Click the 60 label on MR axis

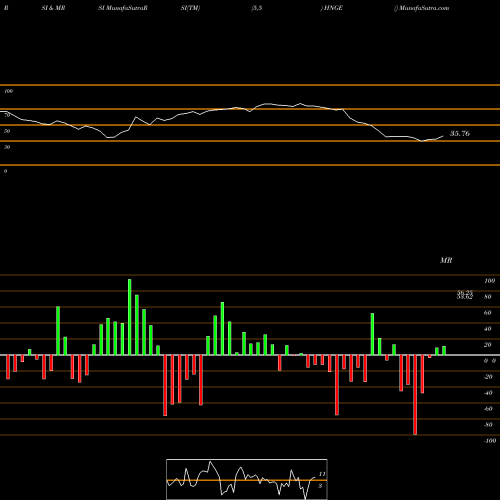487,313
